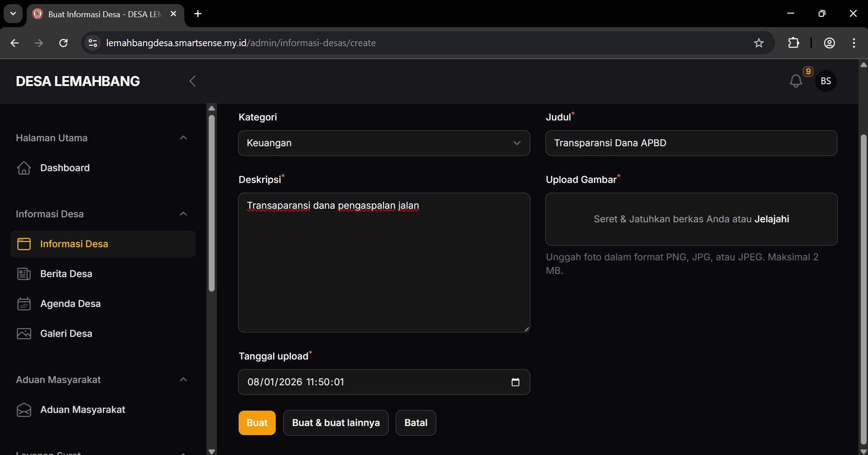
Task: Open Berita Desa from sidebar
Action: point(66,274)
